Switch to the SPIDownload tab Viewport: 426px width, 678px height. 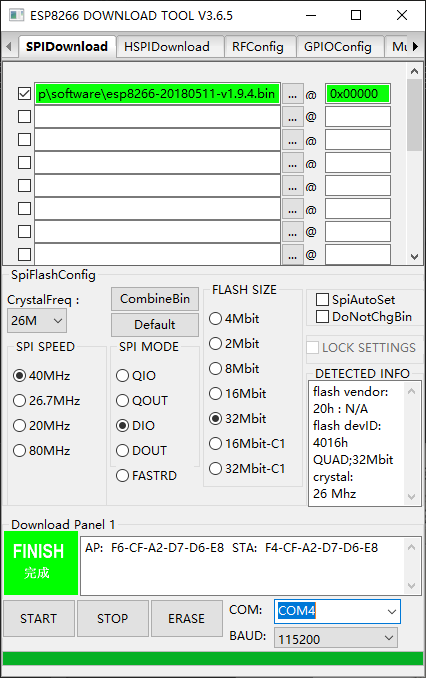[67, 47]
